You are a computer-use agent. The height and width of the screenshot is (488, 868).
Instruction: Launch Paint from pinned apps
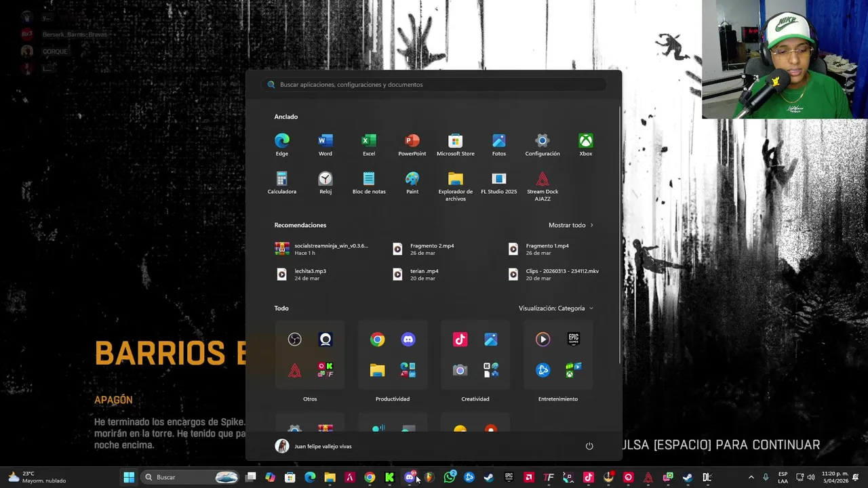click(412, 183)
